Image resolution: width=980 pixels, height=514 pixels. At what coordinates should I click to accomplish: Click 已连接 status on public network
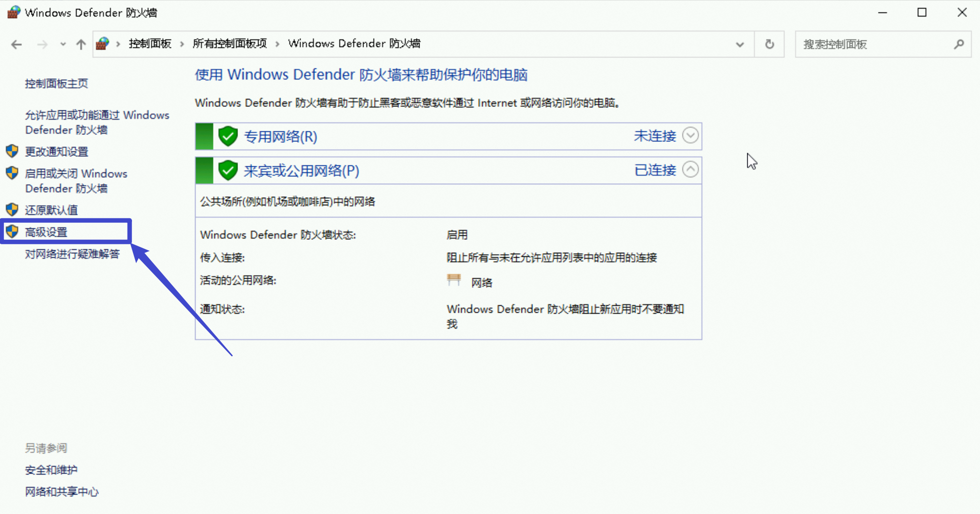tap(655, 170)
